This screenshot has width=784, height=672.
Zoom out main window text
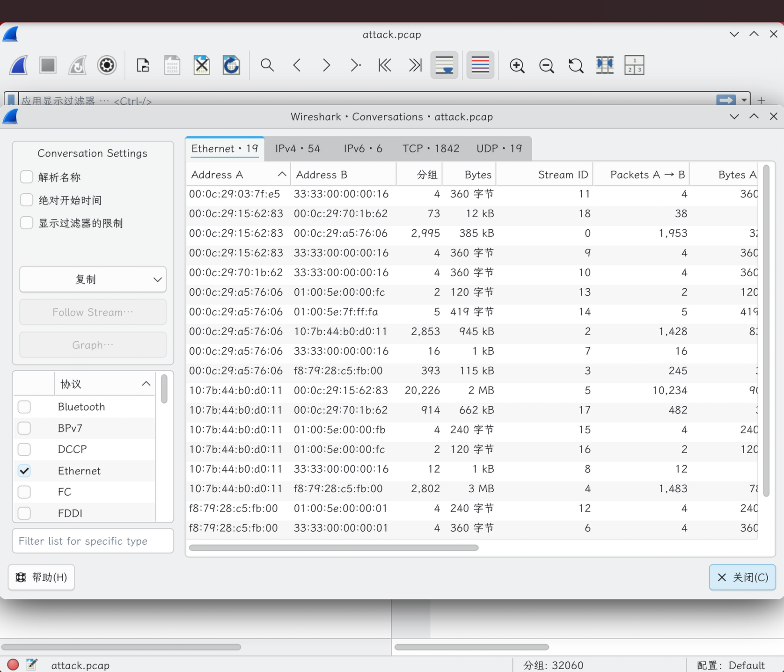click(546, 65)
